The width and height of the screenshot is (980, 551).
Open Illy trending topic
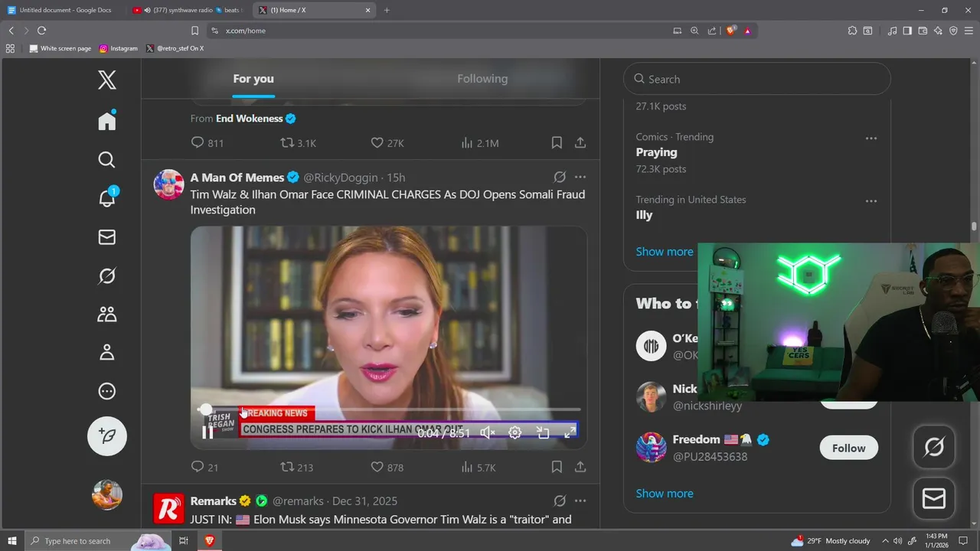644,215
